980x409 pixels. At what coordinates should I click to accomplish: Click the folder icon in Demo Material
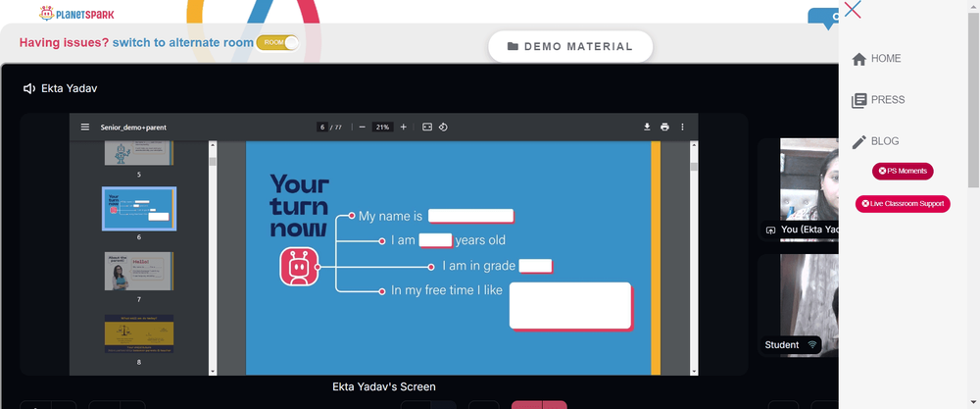pos(513,46)
